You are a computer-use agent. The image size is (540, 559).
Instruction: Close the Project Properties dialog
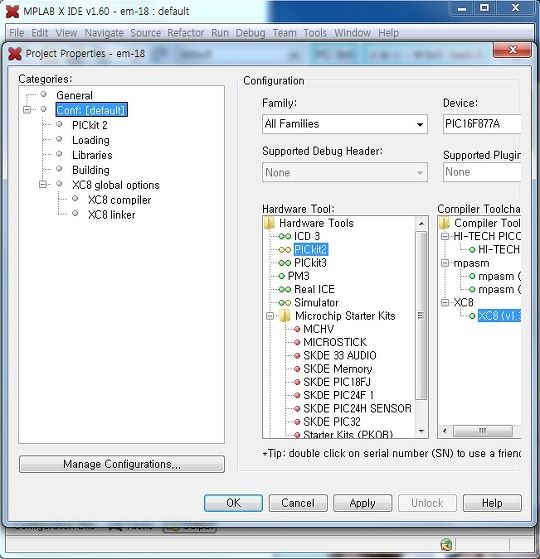tap(513, 50)
